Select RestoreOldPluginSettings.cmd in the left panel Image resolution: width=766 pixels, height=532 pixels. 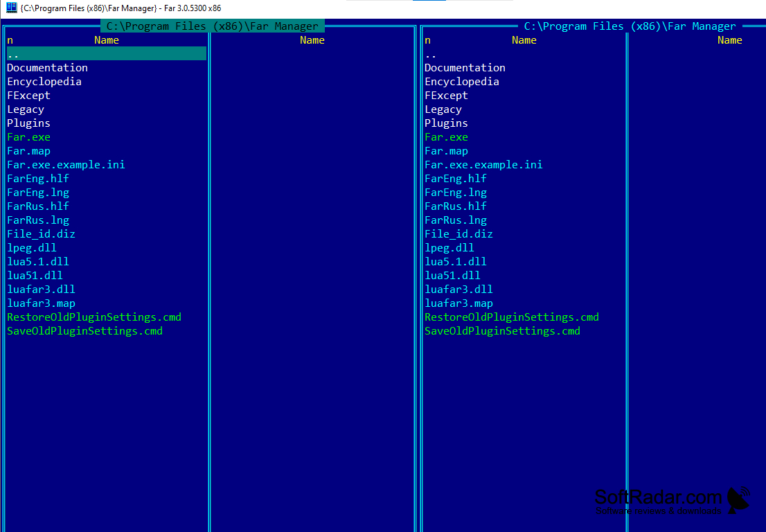point(94,317)
